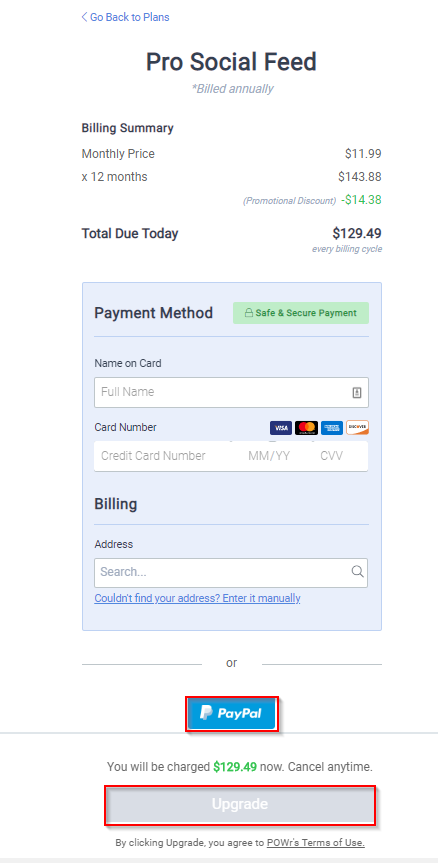This screenshot has height=863, width=438.
Task: Click the address search magnifier icon
Action: [358, 571]
